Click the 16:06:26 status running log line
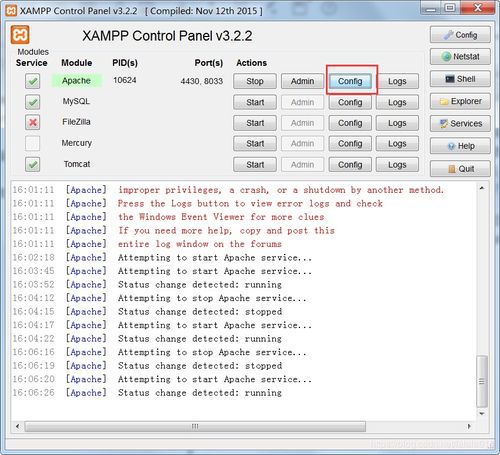The image size is (500, 455). click(x=147, y=393)
